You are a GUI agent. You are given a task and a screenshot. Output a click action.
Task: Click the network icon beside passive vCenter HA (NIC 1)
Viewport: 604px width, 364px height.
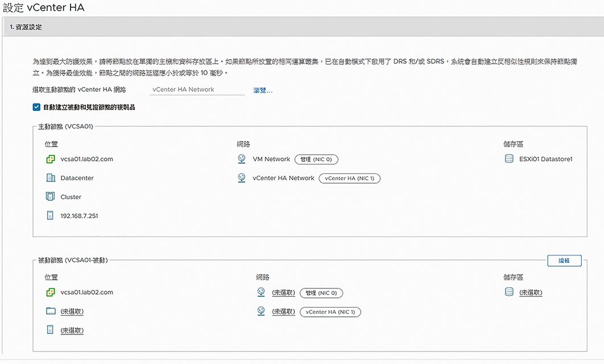point(261,311)
